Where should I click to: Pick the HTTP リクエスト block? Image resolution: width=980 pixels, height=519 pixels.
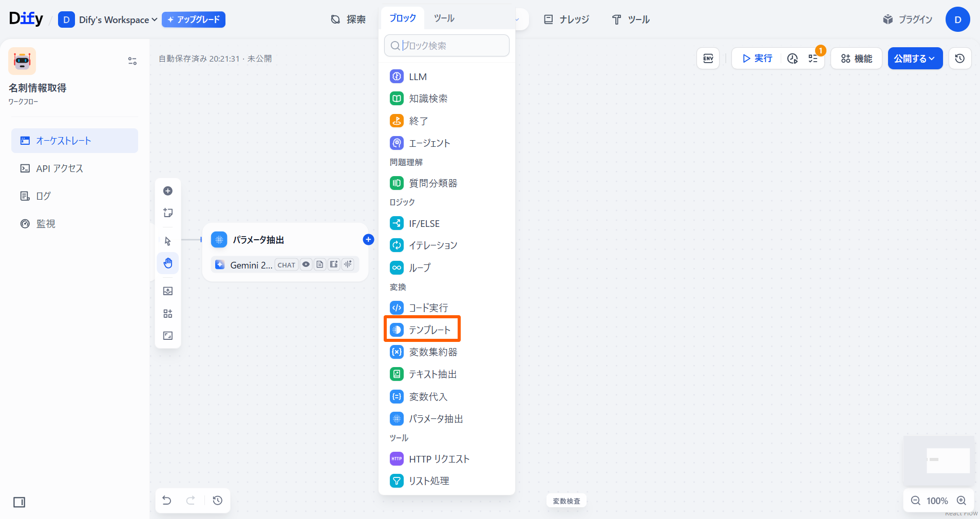(439, 459)
